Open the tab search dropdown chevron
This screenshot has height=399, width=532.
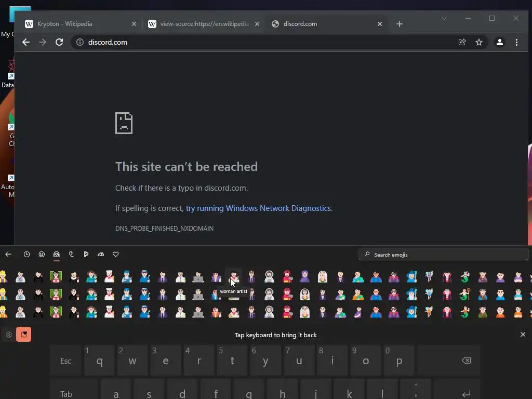point(444,18)
